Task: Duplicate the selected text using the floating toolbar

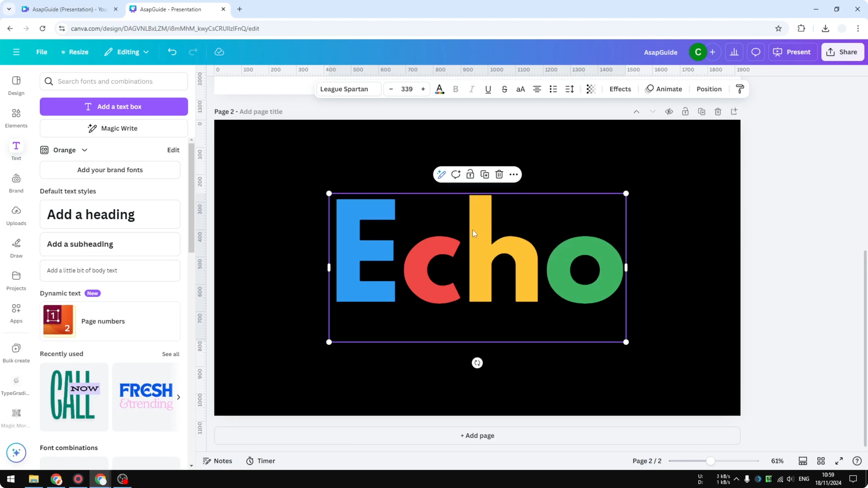Action: [x=485, y=174]
